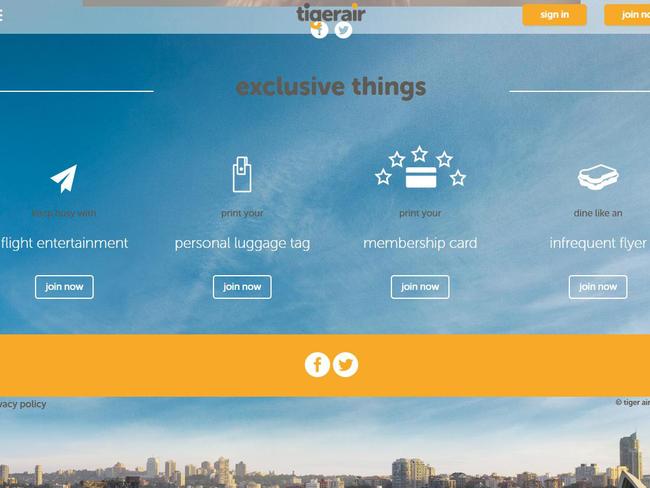650x488 pixels.
Task: Click the luggage tag icon
Action: (x=242, y=175)
